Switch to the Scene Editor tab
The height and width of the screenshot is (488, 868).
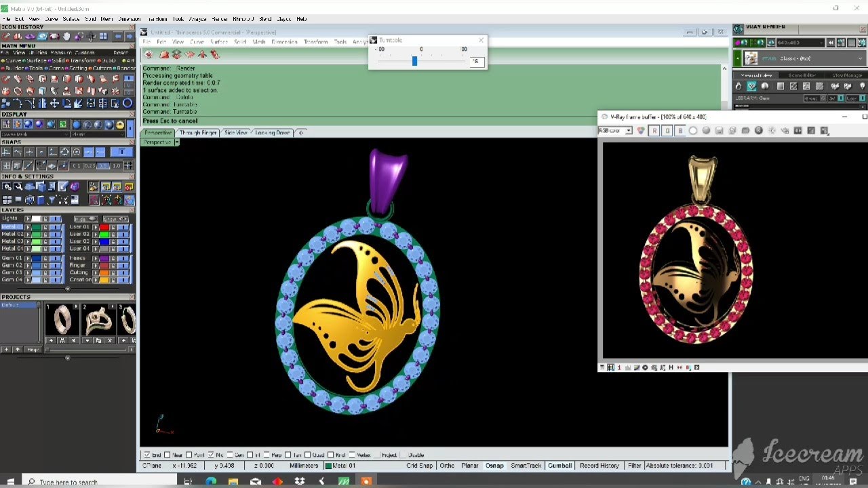click(x=802, y=75)
